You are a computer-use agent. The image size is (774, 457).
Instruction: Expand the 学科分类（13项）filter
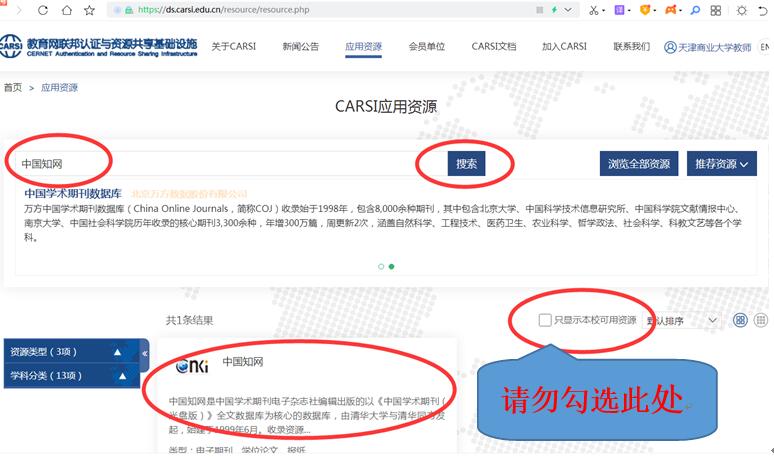(x=70, y=376)
